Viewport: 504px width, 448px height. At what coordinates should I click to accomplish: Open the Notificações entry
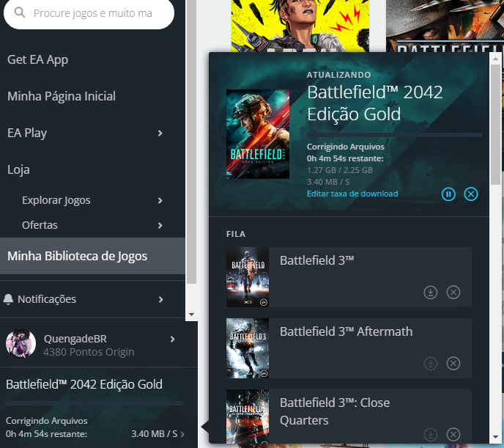(x=47, y=299)
